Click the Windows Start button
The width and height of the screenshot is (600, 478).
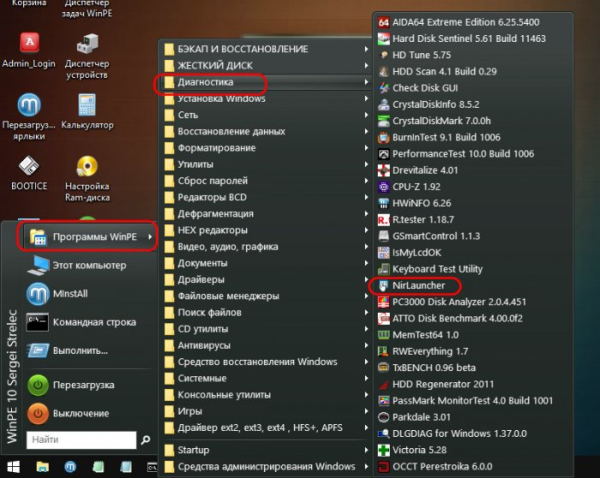[14, 466]
